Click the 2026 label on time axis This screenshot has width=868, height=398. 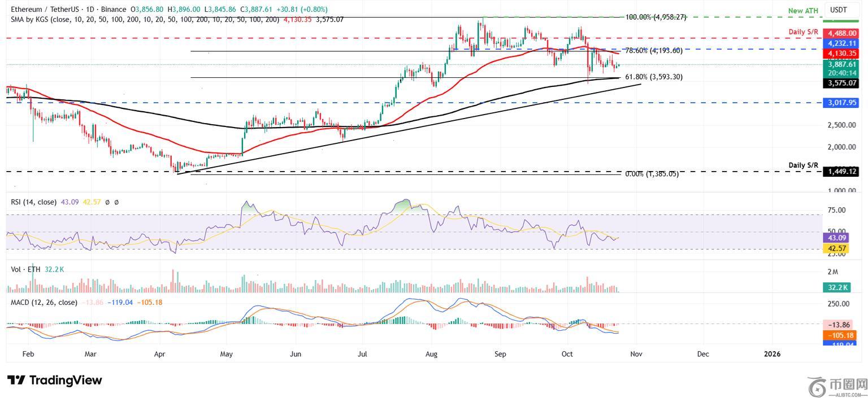772,354
